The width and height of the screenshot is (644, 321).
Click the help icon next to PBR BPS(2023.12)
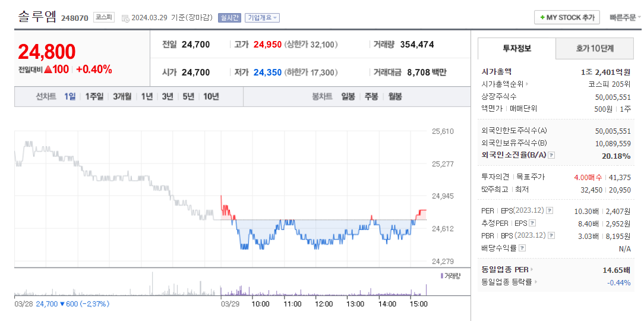point(551,235)
